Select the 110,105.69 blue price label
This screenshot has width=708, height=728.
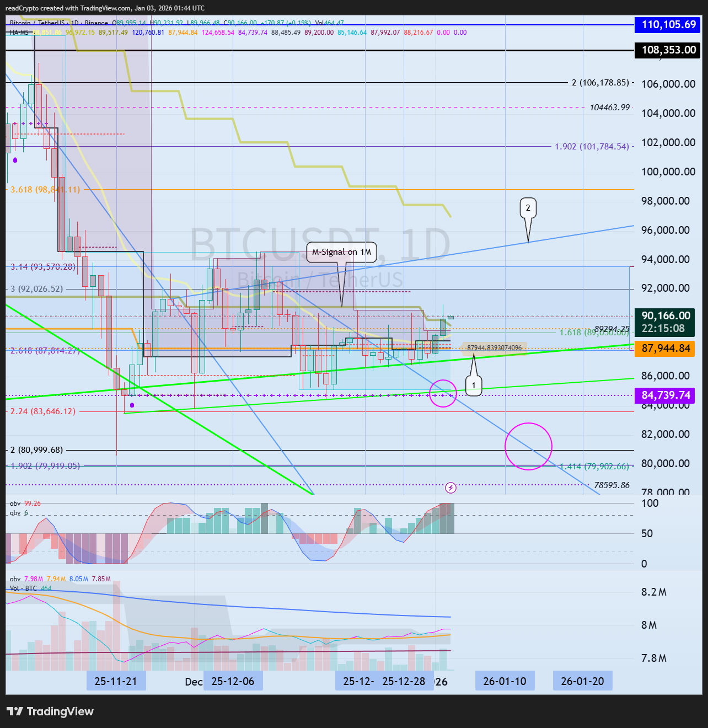coord(668,24)
